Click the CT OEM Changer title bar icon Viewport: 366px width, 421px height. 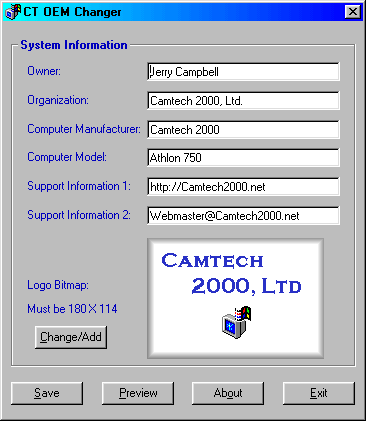click(x=13, y=12)
